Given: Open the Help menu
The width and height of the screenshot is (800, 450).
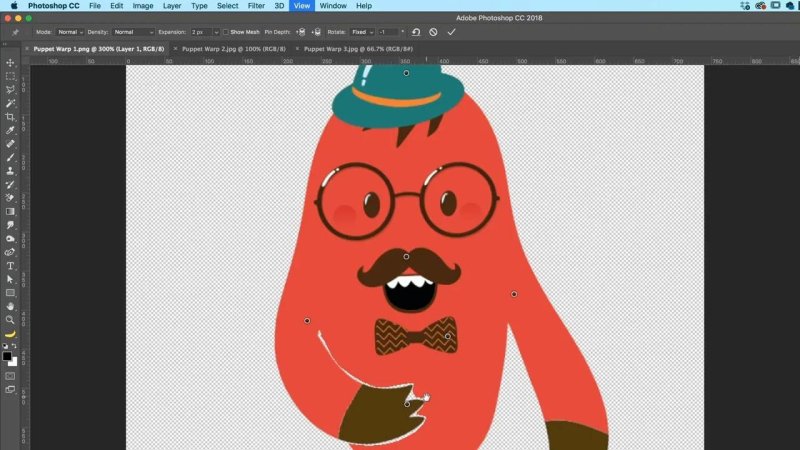Looking at the screenshot, I should [x=364, y=6].
